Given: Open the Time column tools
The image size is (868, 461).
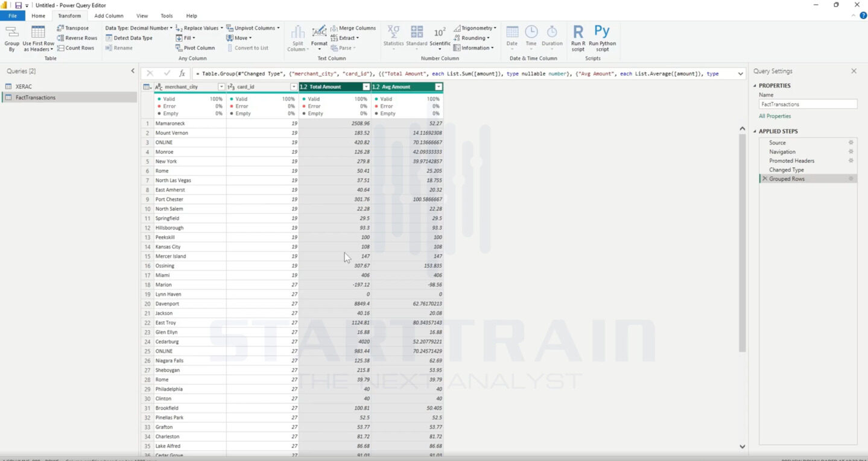Looking at the screenshot, I should (x=531, y=36).
